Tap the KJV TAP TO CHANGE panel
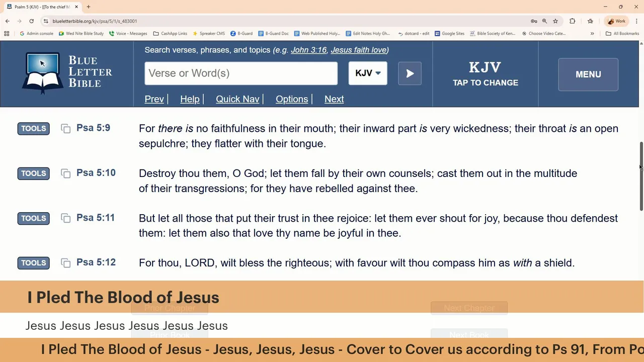Viewport: 644px width, 362px height. tap(485, 74)
